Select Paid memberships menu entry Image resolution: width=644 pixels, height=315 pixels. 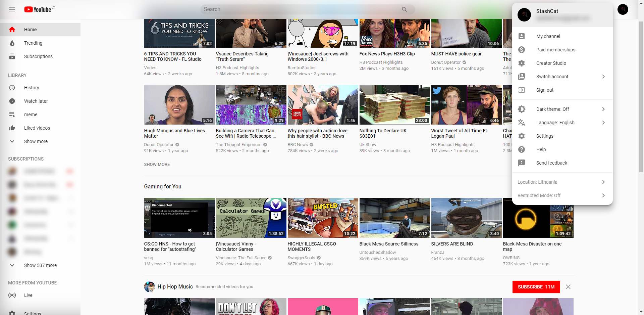562,50
